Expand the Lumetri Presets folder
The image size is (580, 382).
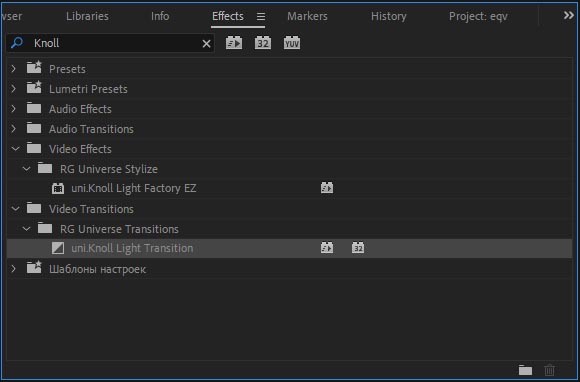[14, 89]
